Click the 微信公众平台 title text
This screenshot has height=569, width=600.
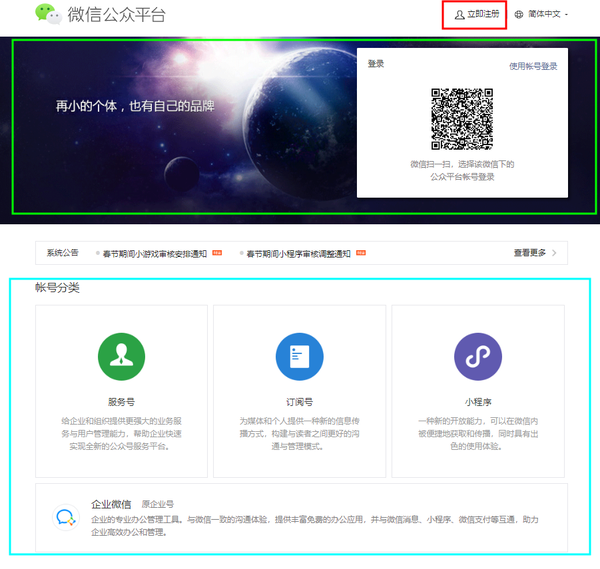(x=117, y=15)
